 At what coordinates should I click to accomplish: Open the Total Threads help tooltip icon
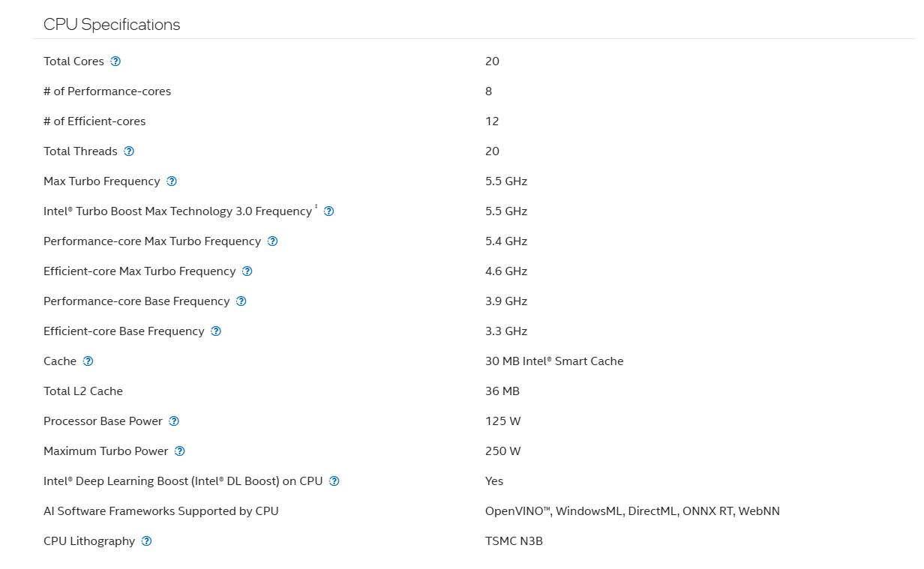coord(129,151)
